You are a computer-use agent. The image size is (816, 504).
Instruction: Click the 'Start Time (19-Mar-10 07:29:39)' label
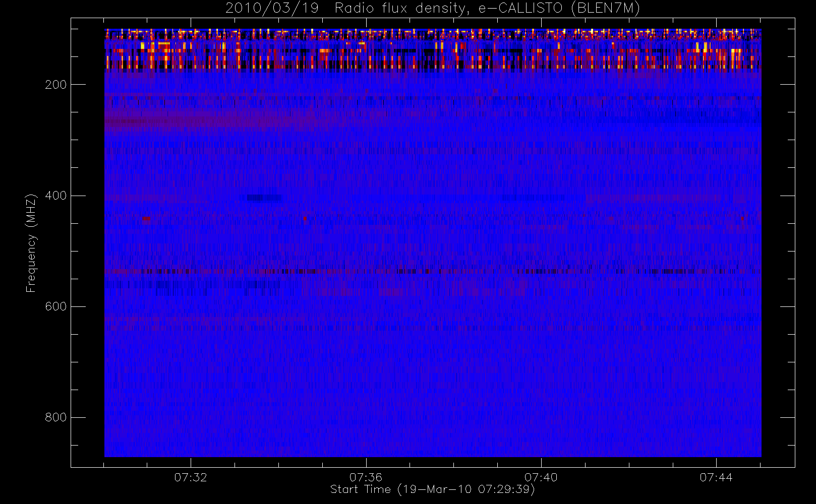432,489
